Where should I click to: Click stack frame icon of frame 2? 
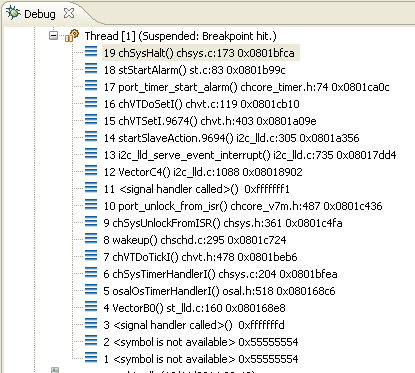pyautogui.click(x=91, y=340)
